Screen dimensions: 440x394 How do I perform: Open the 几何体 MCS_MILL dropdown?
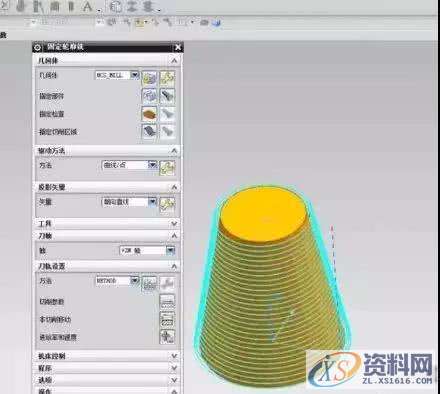(x=134, y=75)
